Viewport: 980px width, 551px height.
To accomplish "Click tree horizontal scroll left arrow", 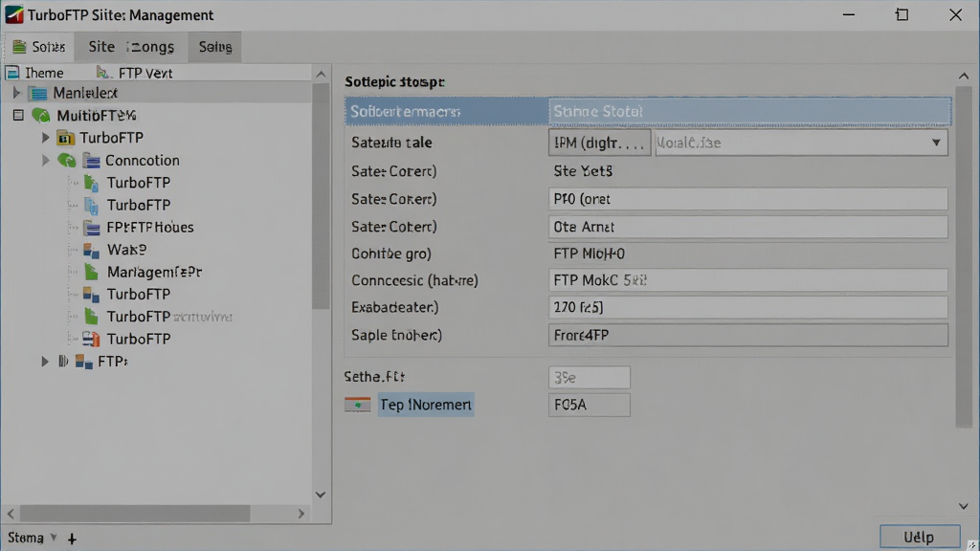I will 11,514.
